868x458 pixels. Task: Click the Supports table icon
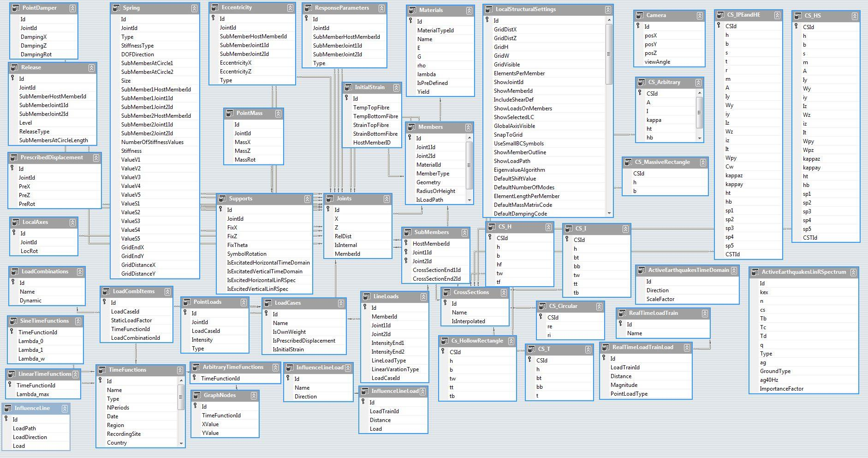(x=222, y=199)
